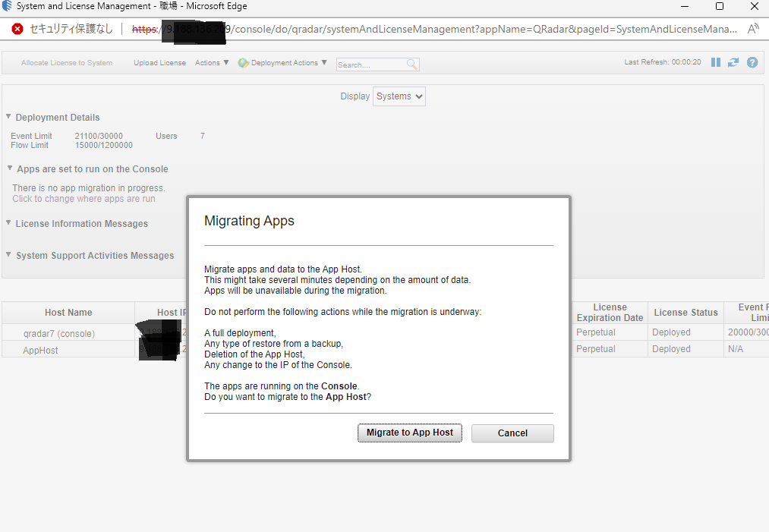
Task: Collapse the Deployment Details section
Action: pyautogui.click(x=8, y=117)
